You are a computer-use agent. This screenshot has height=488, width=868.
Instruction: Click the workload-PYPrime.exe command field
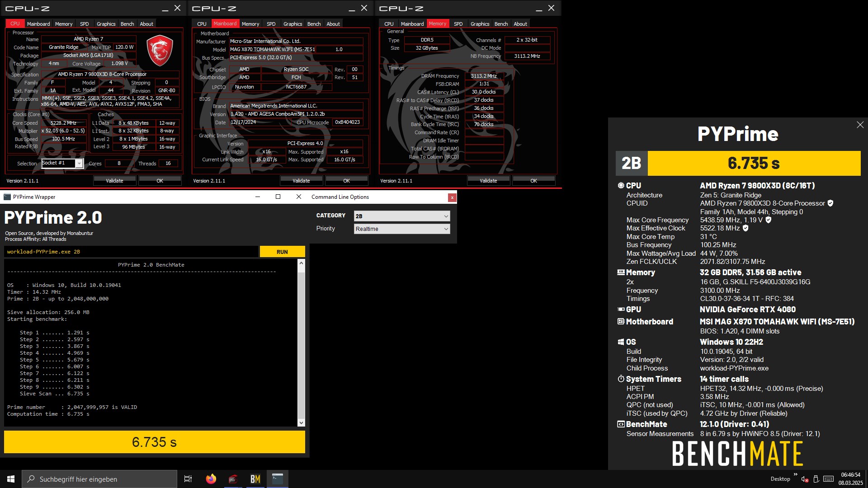pyautogui.click(x=131, y=252)
